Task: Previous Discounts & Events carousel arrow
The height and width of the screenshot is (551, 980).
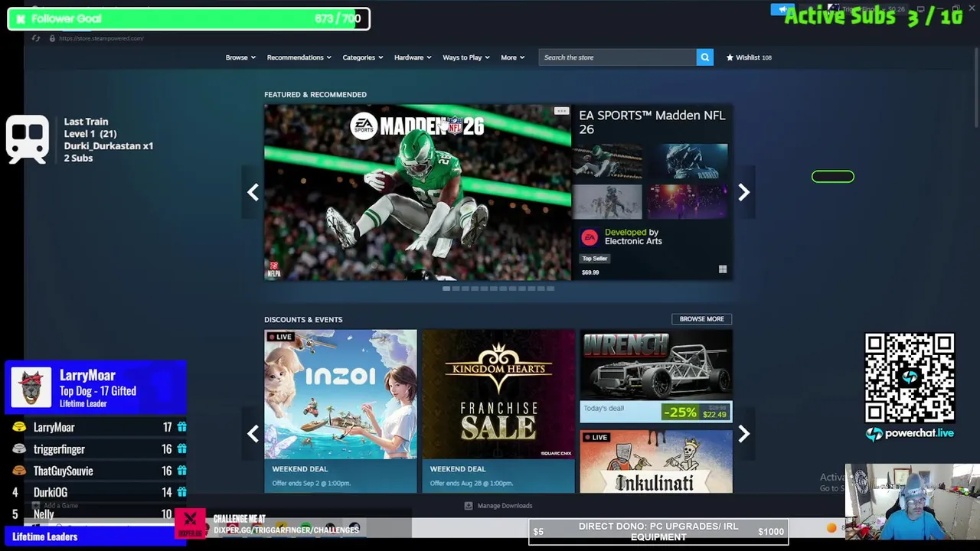Action: pyautogui.click(x=253, y=434)
